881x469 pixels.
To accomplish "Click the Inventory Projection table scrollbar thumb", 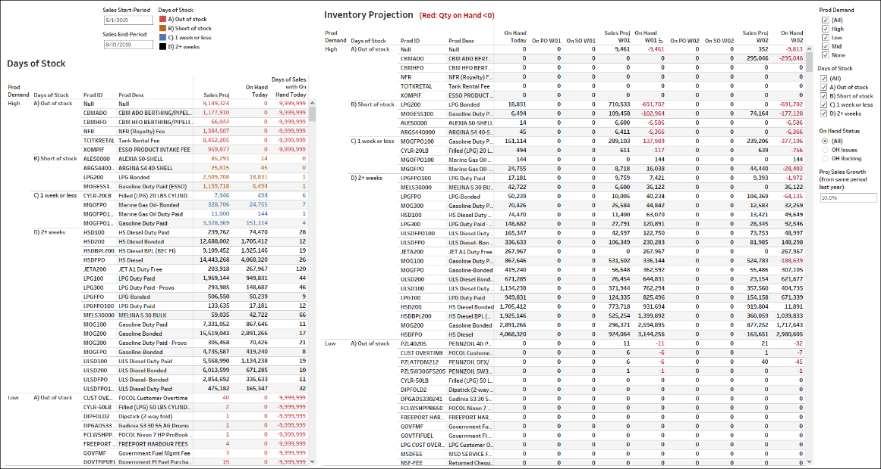I will coord(810,61).
